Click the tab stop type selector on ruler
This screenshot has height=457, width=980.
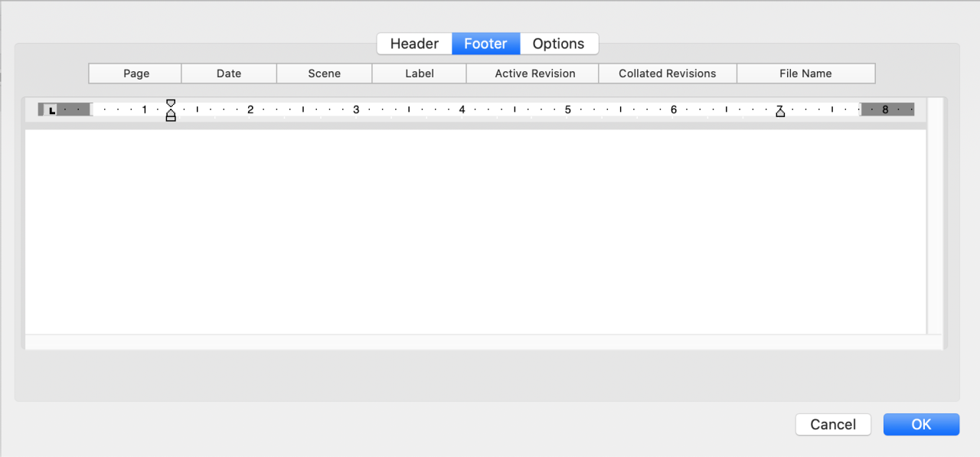[51, 110]
